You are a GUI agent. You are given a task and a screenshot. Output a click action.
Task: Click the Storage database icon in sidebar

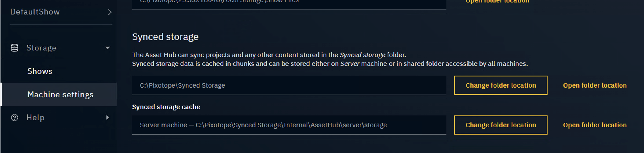click(14, 48)
